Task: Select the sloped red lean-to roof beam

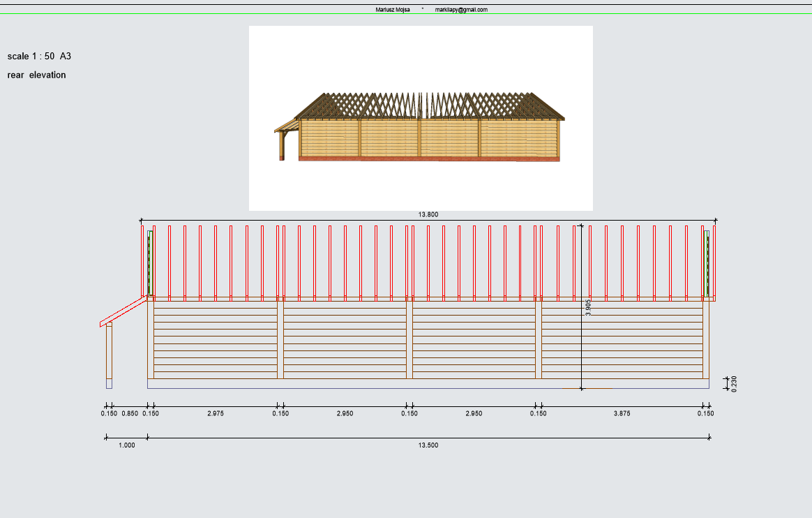Action: 124,312
